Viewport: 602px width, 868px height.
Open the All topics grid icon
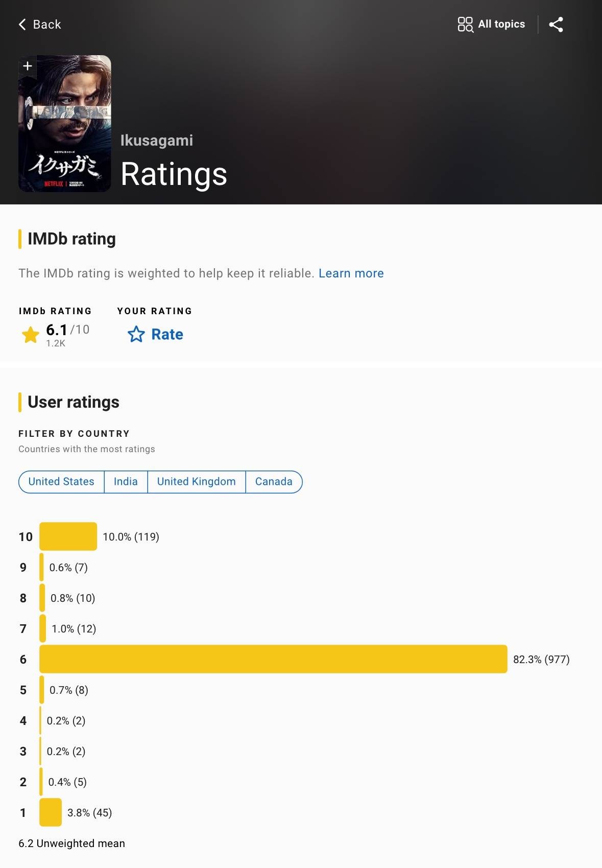(465, 25)
